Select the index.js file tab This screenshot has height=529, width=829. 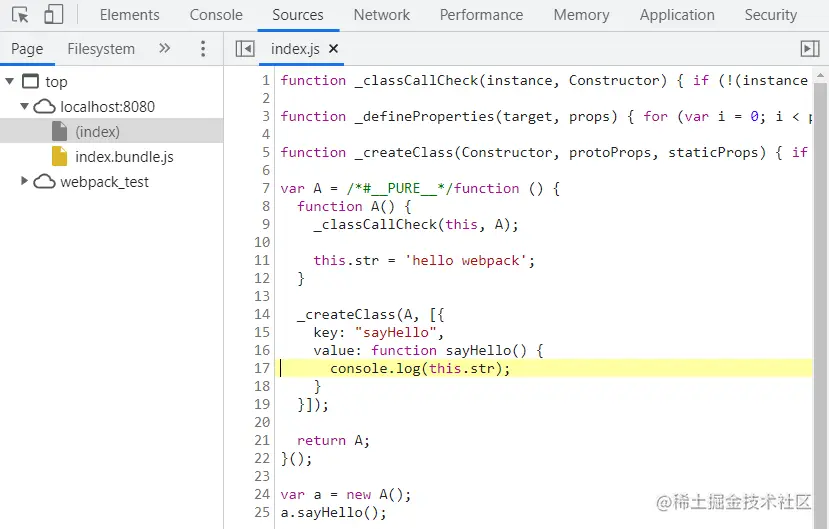click(x=295, y=49)
